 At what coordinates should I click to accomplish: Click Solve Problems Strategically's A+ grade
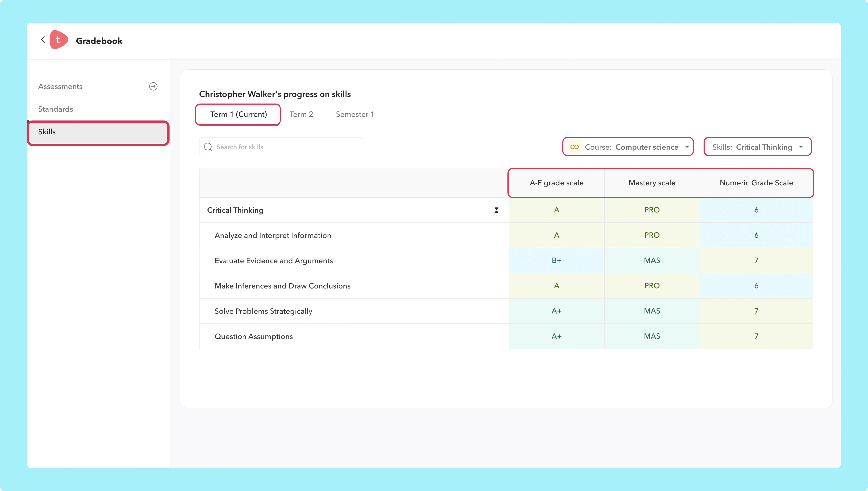point(557,311)
